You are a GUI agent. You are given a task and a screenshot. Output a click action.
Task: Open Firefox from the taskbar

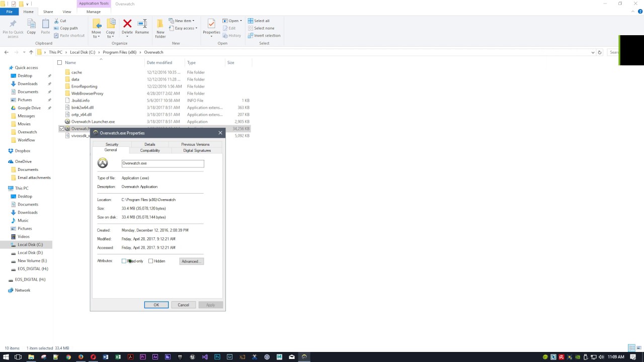pos(80,357)
